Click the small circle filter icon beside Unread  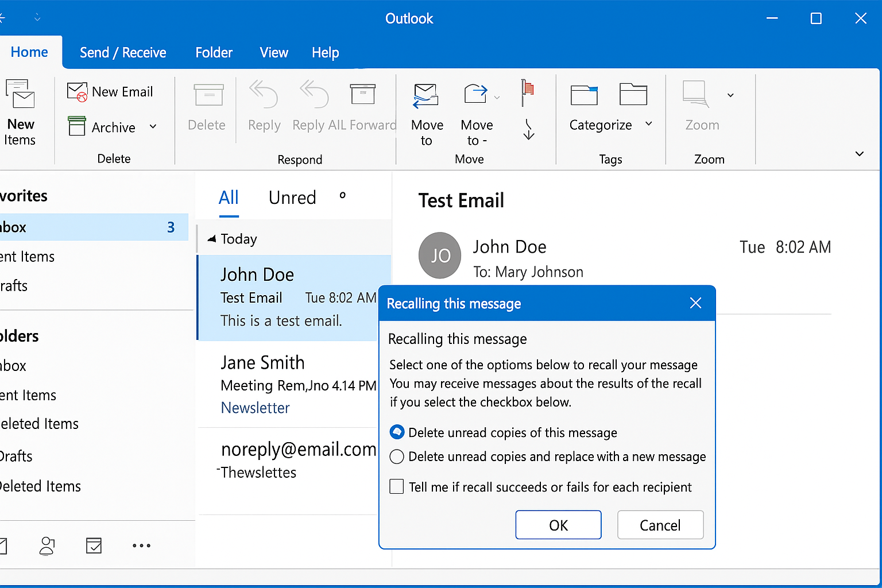[343, 196]
